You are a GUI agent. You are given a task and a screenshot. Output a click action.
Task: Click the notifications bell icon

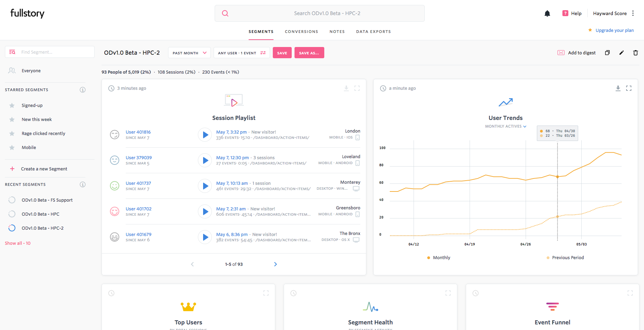547,13
